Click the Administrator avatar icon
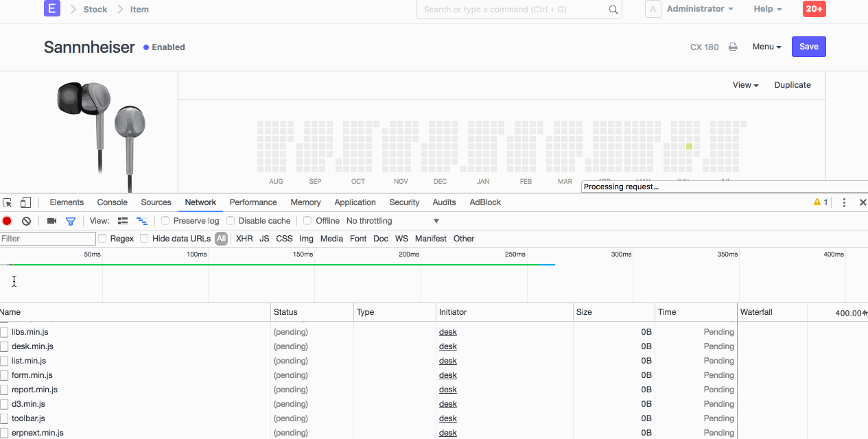Viewport: 868px width, 439px height. [x=653, y=9]
